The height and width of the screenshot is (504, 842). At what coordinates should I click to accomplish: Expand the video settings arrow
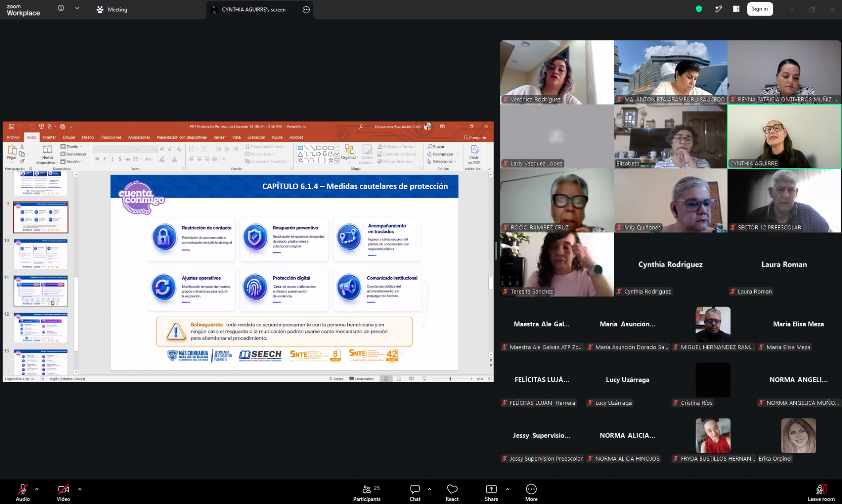tap(80, 489)
